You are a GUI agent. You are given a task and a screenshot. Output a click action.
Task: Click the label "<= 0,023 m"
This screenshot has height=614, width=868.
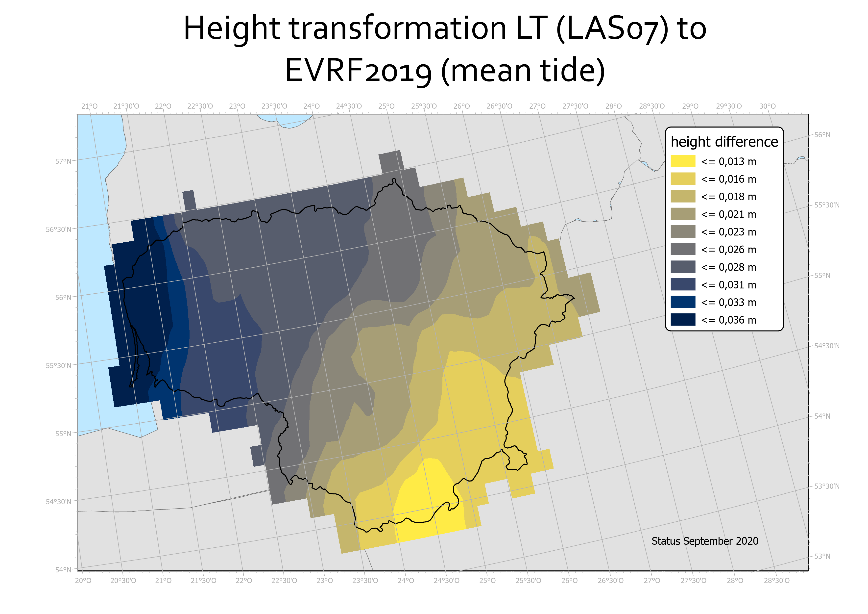click(728, 232)
